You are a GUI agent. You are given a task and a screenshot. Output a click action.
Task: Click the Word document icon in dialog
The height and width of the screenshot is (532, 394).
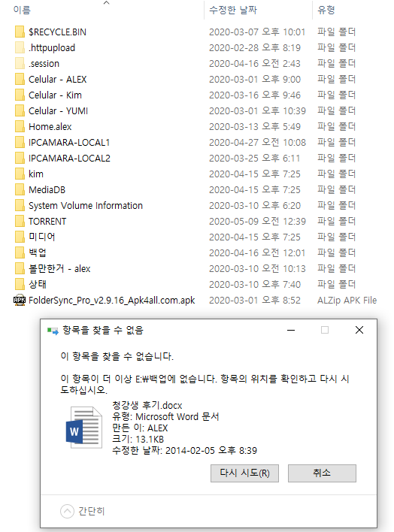84,428
